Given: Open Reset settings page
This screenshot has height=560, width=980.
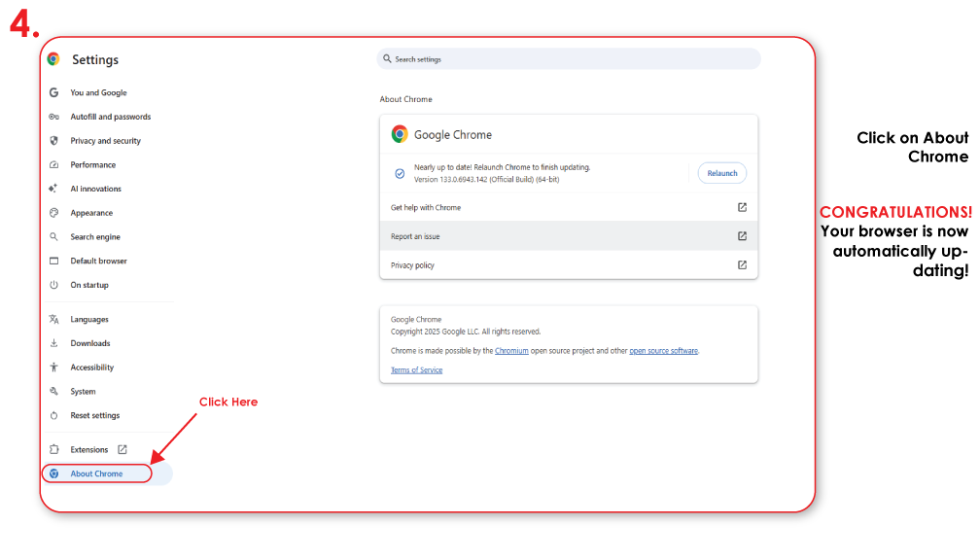Looking at the screenshot, I should [x=95, y=416].
